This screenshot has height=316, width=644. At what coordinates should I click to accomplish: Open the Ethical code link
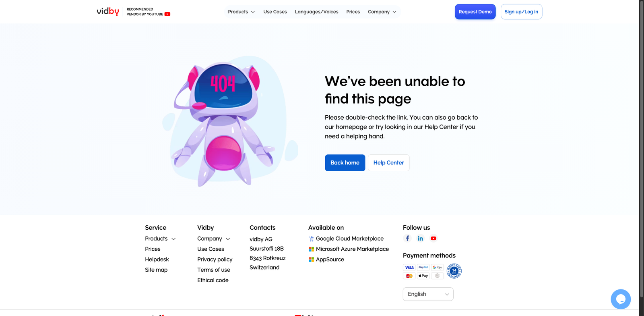213,281
